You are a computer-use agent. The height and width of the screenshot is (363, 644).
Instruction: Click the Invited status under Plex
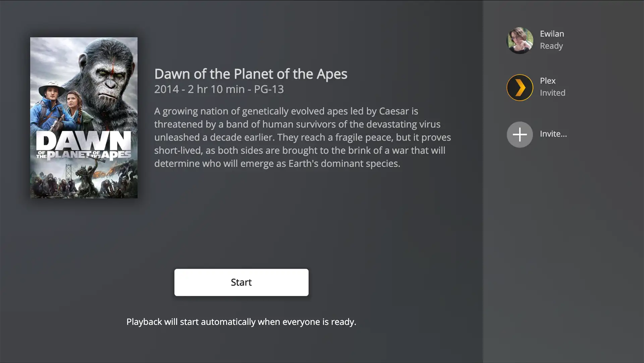click(x=552, y=93)
